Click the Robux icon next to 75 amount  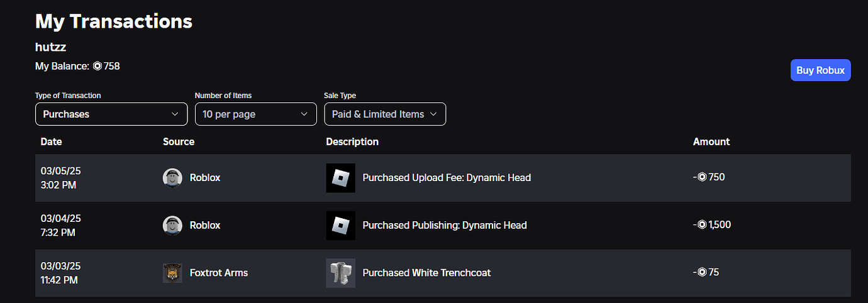point(702,272)
